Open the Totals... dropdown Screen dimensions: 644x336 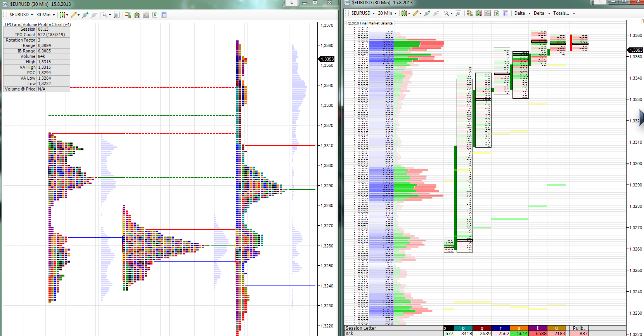coord(564,13)
